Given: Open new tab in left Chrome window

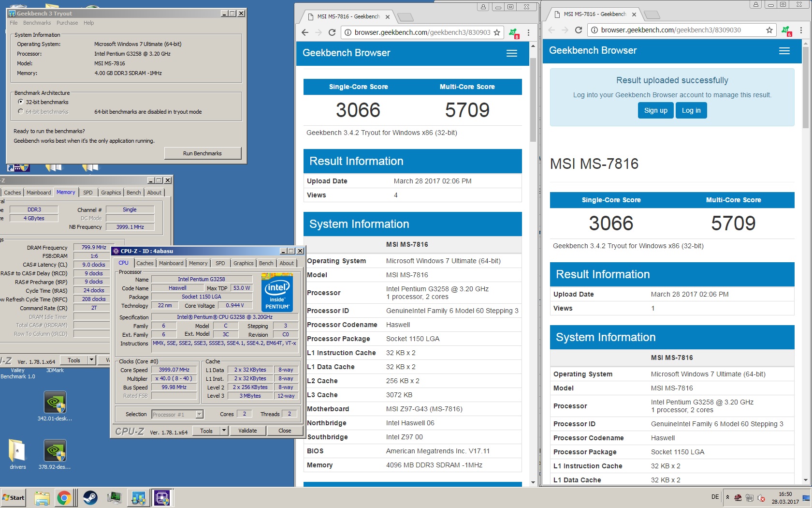Looking at the screenshot, I should (405, 17).
